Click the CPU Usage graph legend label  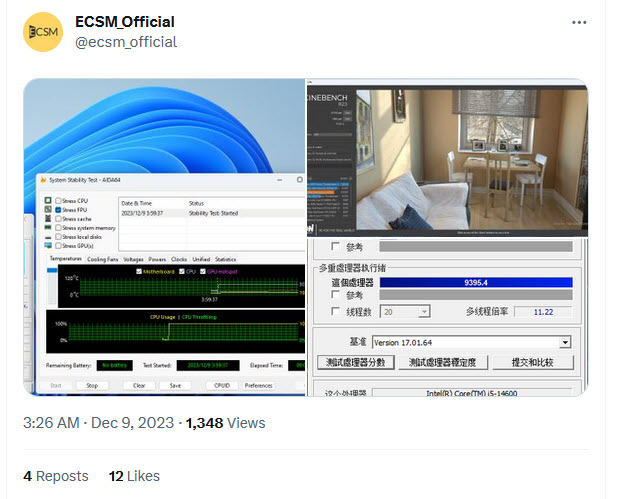coord(162,317)
